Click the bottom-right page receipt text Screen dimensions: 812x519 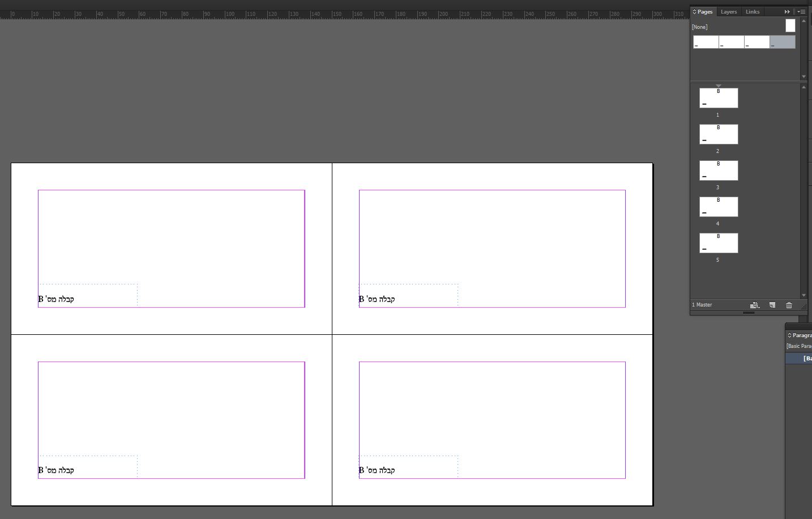377,470
